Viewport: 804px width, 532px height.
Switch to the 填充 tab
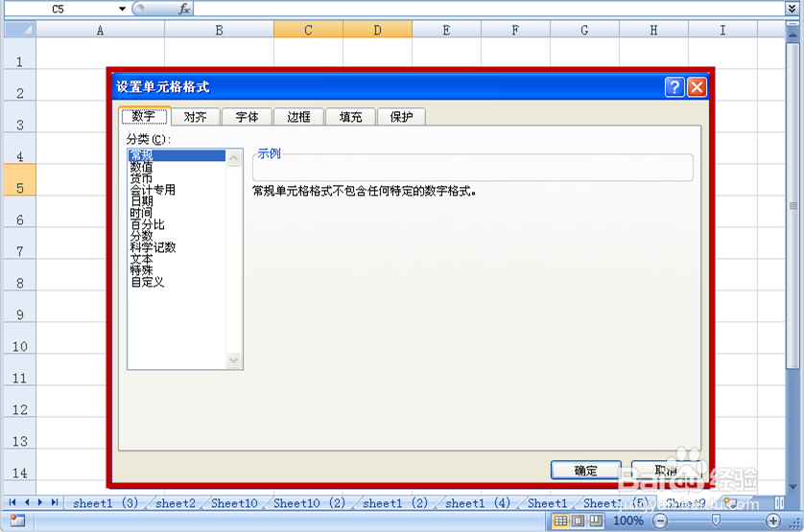point(351,117)
